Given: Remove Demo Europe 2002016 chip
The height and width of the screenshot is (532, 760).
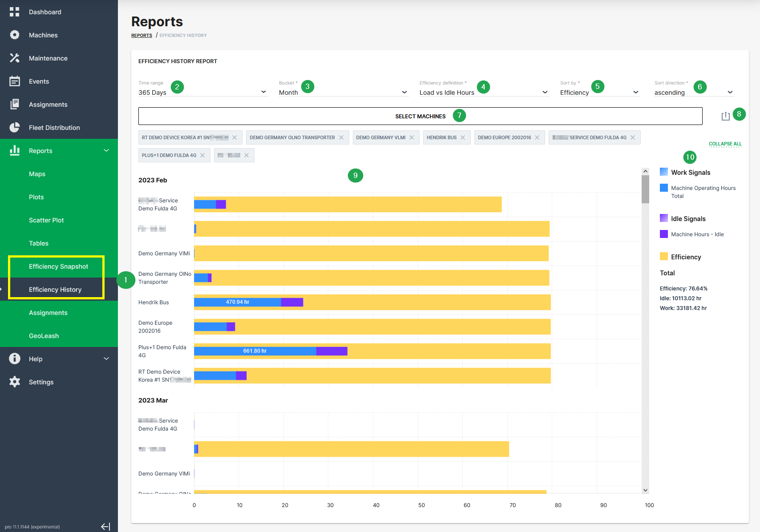Looking at the screenshot, I should pyautogui.click(x=537, y=137).
